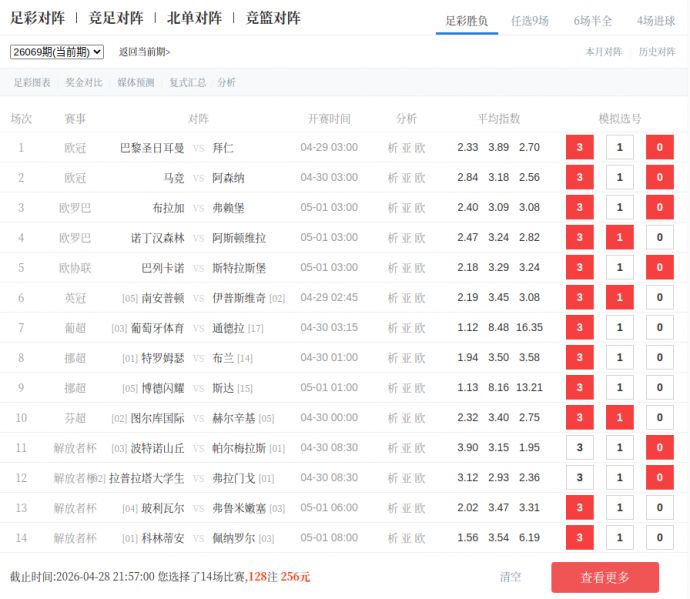Image resolution: width=690 pixels, height=599 pixels.
Task: Open 亚 Asian odds for match 2 row
Action: [x=406, y=177]
